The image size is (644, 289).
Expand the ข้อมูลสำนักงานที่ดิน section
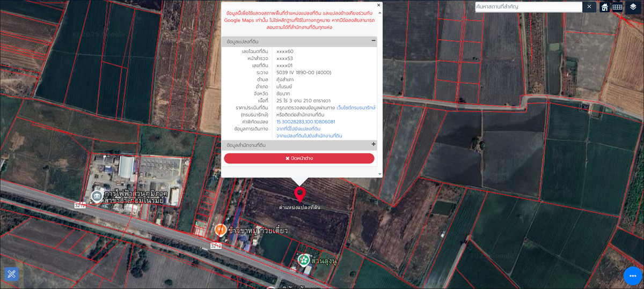click(373, 144)
